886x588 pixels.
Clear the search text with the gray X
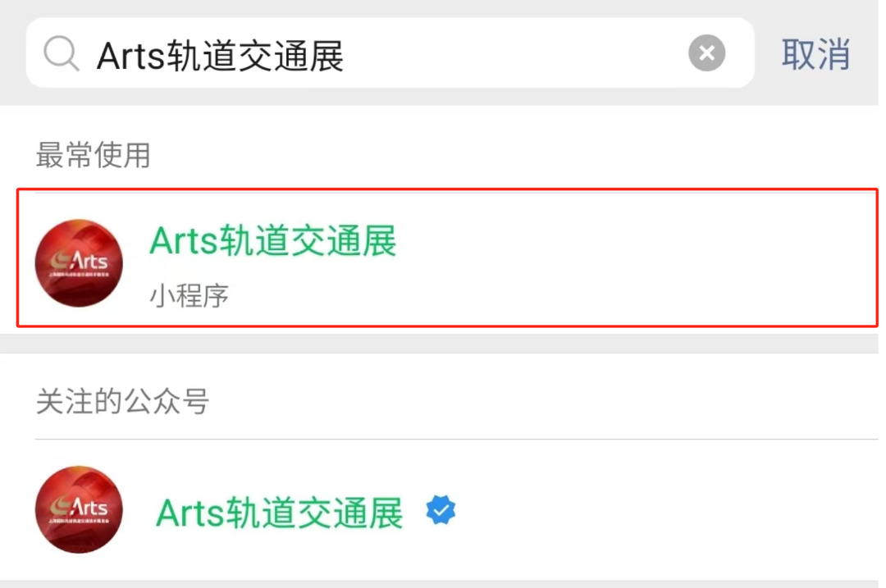[x=706, y=53]
